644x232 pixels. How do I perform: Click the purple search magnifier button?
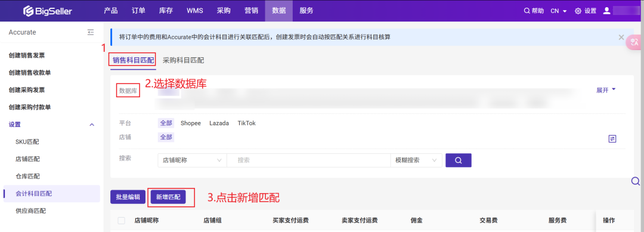(459, 160)
